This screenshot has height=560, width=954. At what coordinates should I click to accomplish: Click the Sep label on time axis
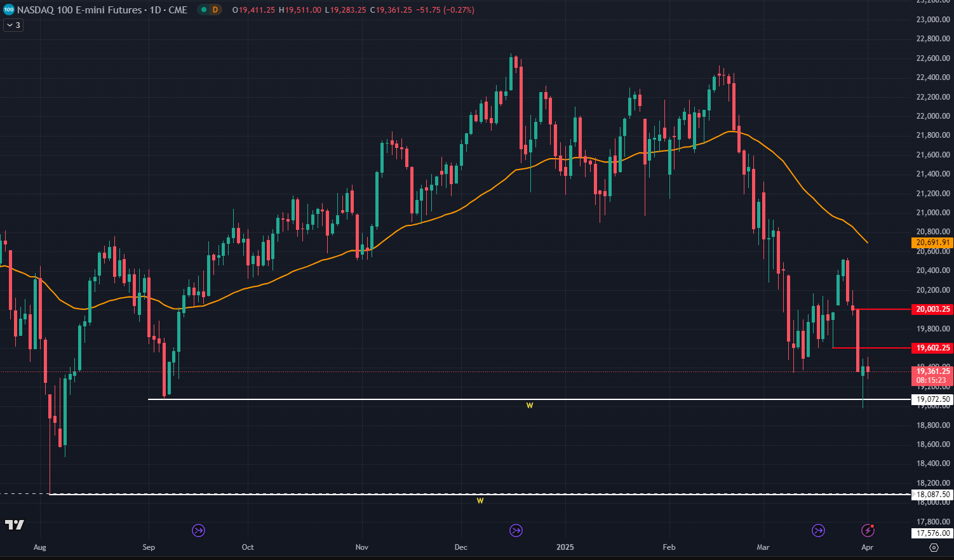(x=149, y=547)
